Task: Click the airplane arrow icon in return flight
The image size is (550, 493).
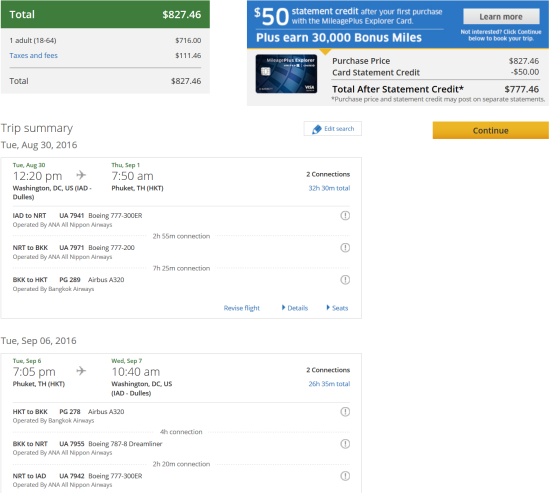Action: (81, 371)
